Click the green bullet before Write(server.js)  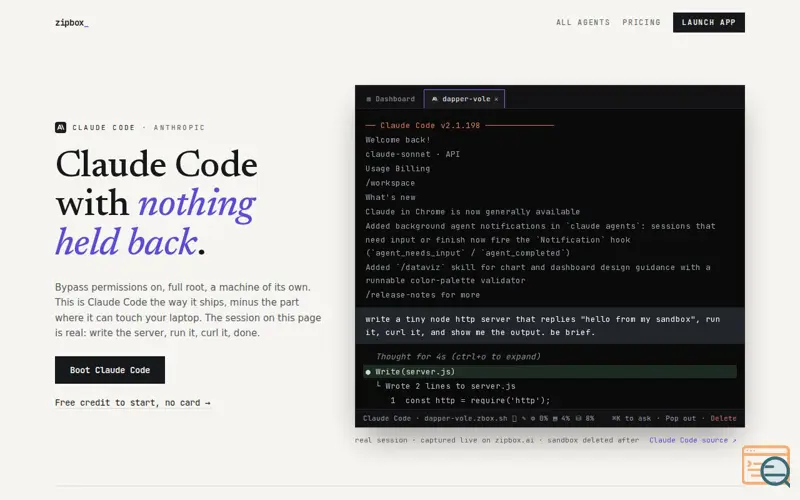[x=368, y=372]
